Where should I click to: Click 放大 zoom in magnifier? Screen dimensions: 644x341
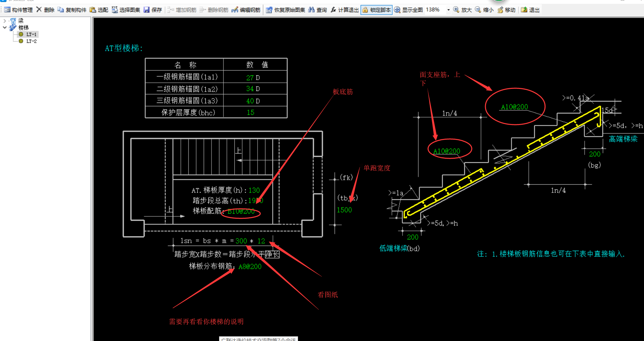[462, 10]
